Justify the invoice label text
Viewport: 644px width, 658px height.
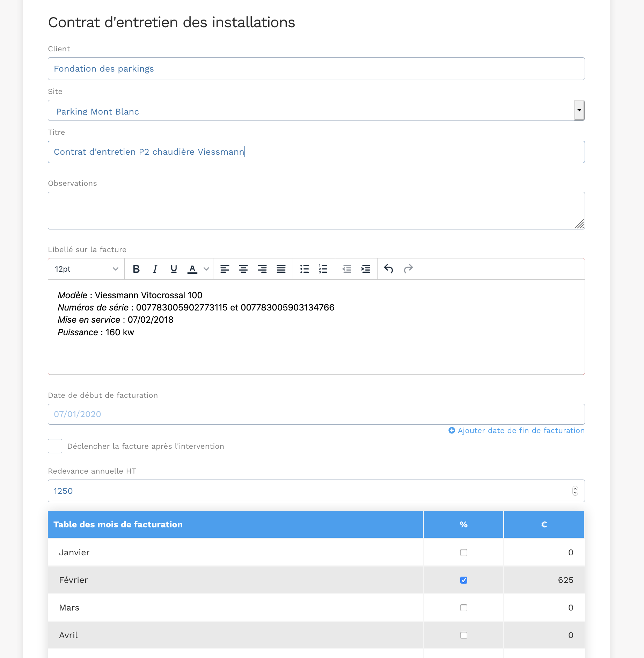click(281, 269)
